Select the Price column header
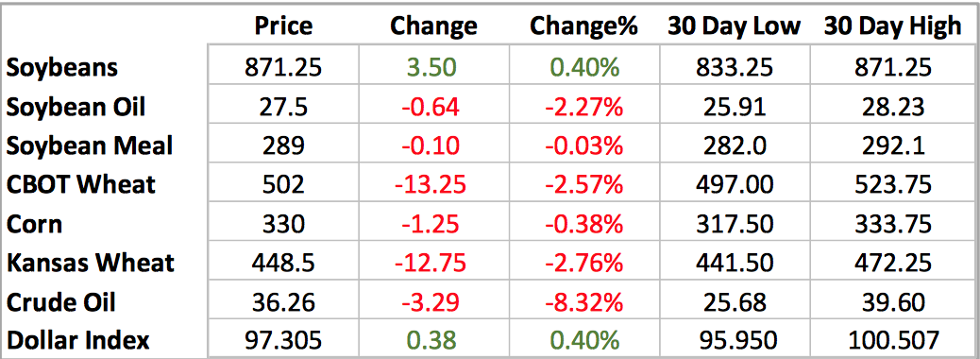The image size is (980, 359). pyautogui.click(x=285, y=26)
